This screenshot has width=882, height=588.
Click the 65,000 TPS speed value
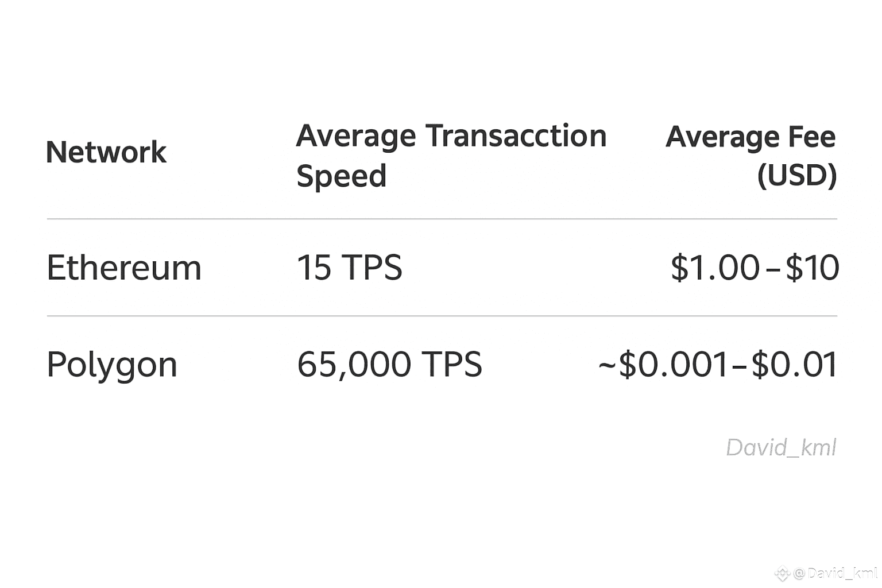(389, 365)
